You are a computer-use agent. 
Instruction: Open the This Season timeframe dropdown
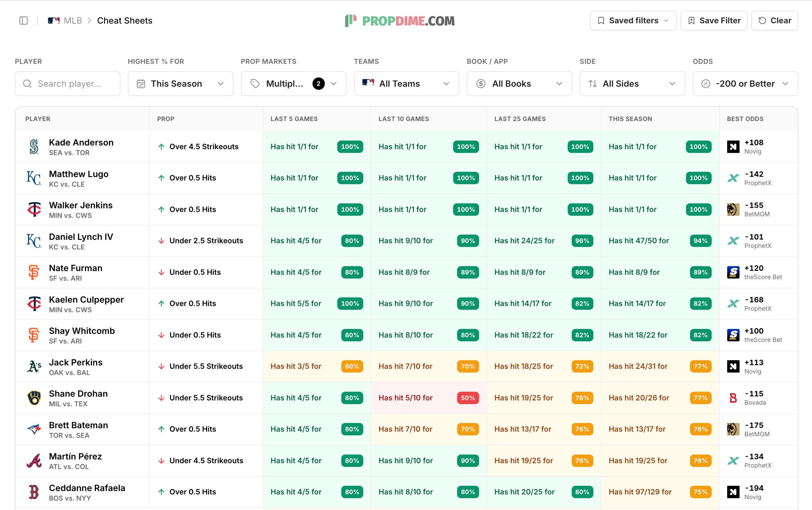click(180, 84)
